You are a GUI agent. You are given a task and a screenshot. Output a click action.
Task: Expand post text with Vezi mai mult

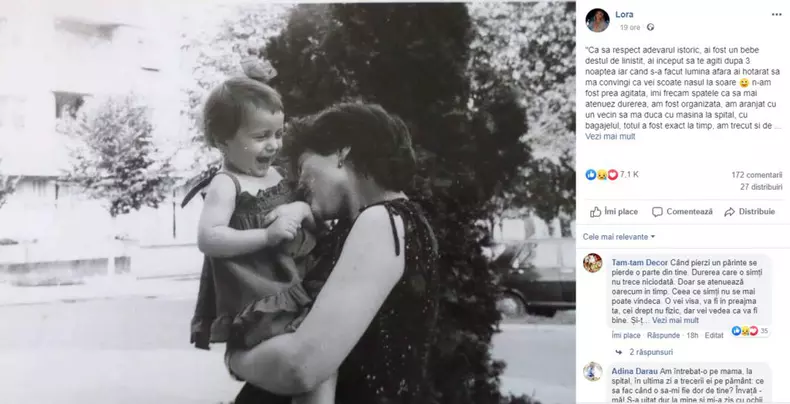[x=610, y=137]
